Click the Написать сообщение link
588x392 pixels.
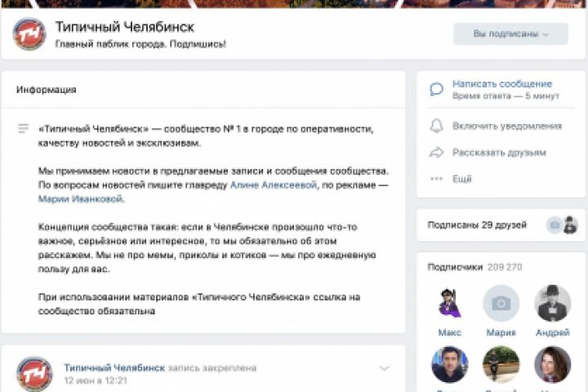[x=502, y=83]
